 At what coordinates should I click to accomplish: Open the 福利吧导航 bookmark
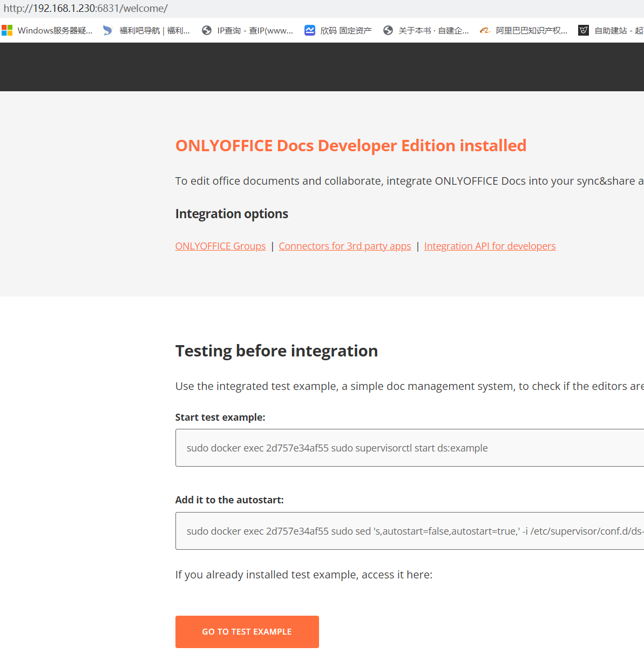(154, 31)
